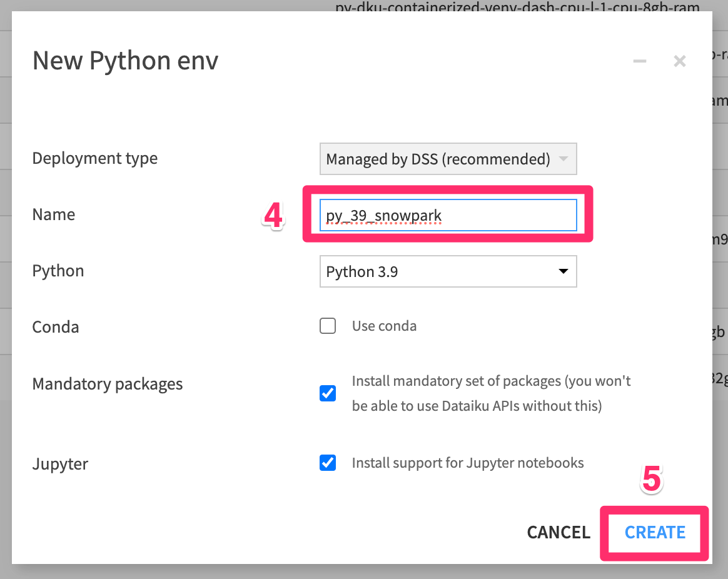Click the caret arrow on Python 3.9 selector
This screenshot has height=579, width=728.
[563, 271]
